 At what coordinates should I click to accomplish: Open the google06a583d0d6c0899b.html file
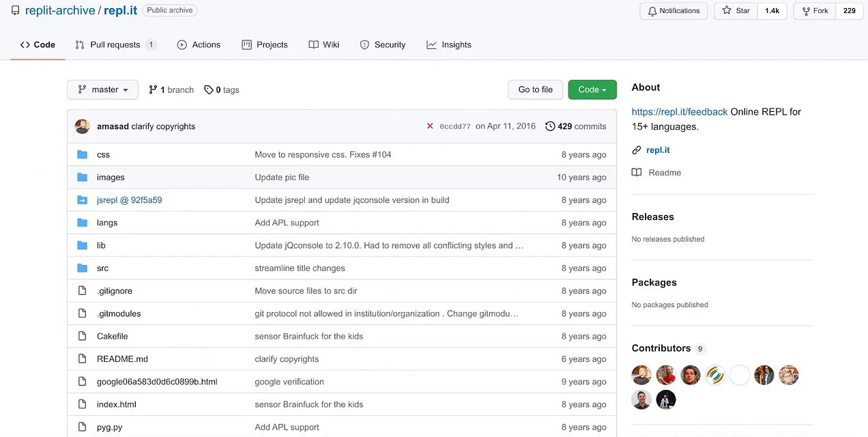(157, 382)
